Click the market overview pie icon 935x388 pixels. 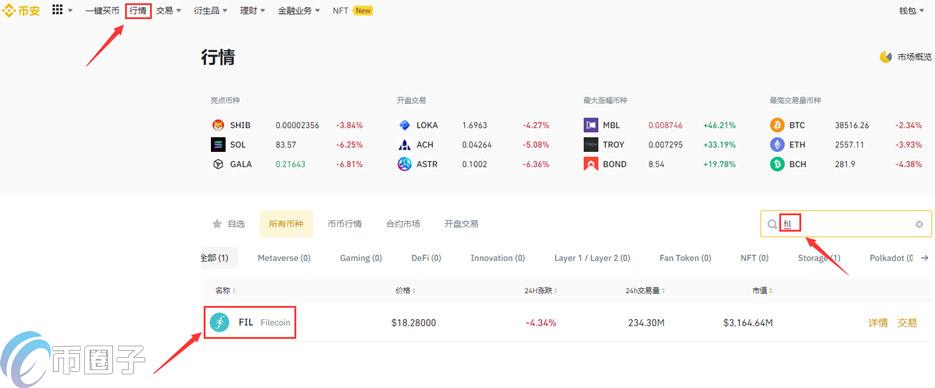886,57
